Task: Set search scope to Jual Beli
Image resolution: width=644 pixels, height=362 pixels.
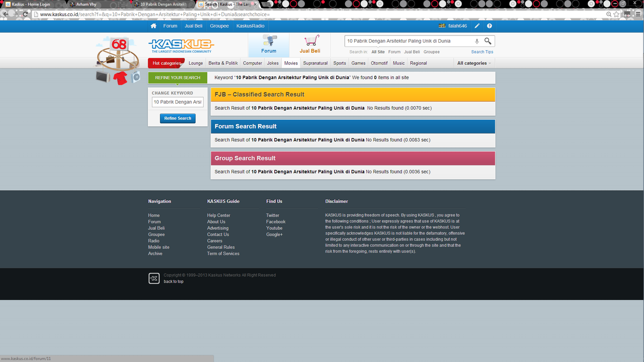Action: coord(412,52)
